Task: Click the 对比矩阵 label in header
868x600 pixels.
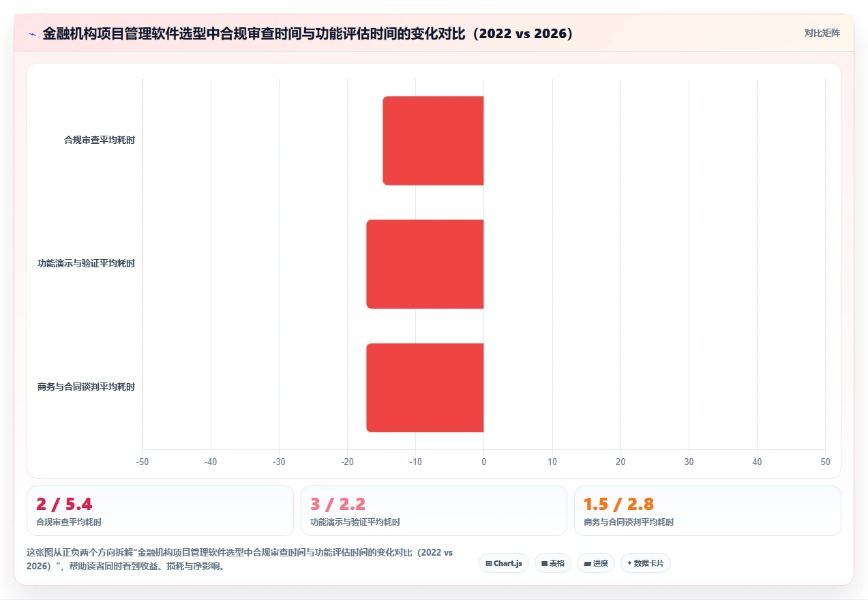Action: [x=822, y=33]
